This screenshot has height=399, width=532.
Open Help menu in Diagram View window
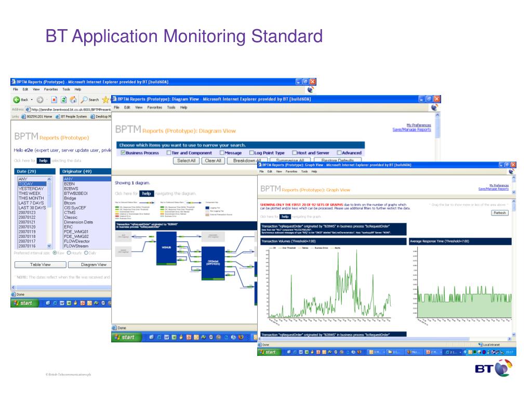pyautogui.click(x=183, y=108)
